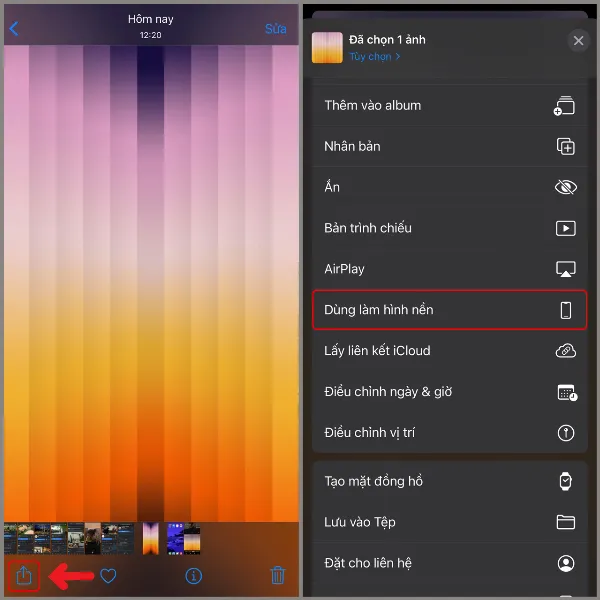Tap the Ẩn hidden eye icon
The width and height of the screenshot is (600, 600).
point(565,187)
